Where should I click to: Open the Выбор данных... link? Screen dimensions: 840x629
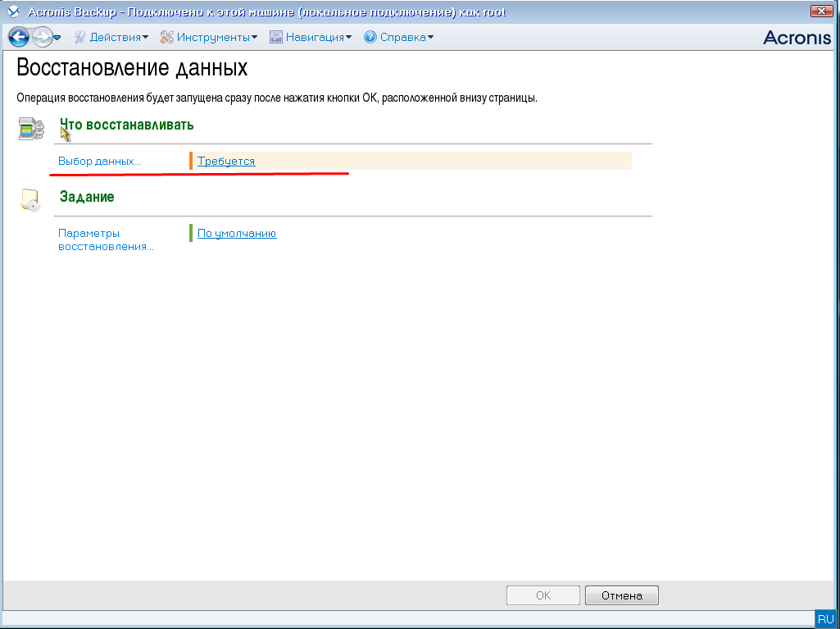click(99, 162)
